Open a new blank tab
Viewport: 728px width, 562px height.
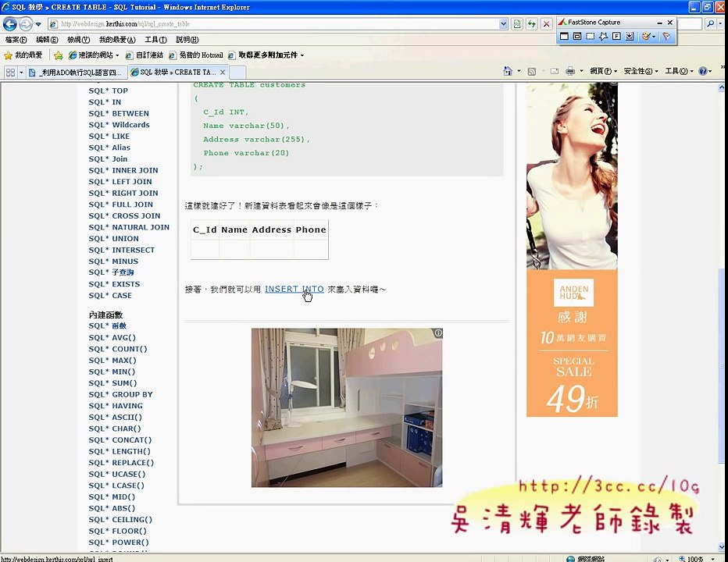(x=237, y=73)
